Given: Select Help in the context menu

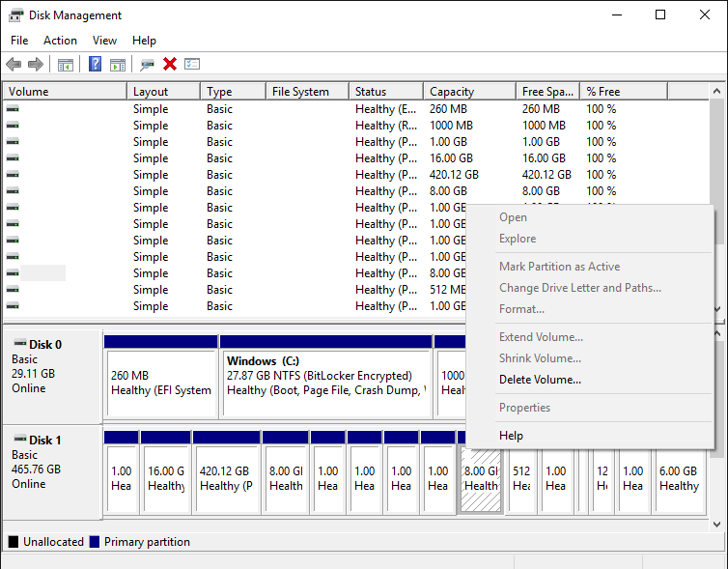Looking at the screenshot, I should 511,436.
